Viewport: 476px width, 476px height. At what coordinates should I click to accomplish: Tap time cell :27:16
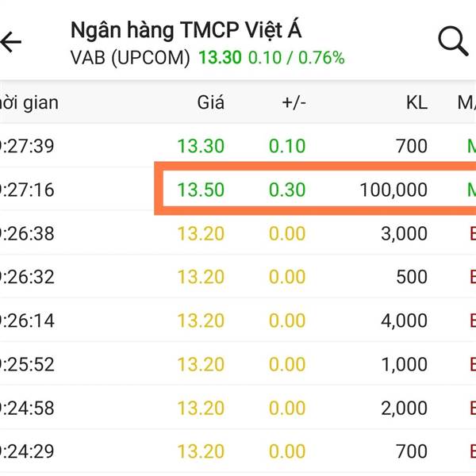coord(27,190)
